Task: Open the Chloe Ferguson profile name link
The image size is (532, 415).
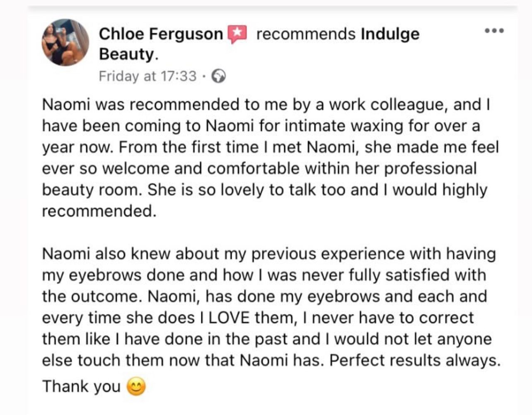Action: [161, 34]
